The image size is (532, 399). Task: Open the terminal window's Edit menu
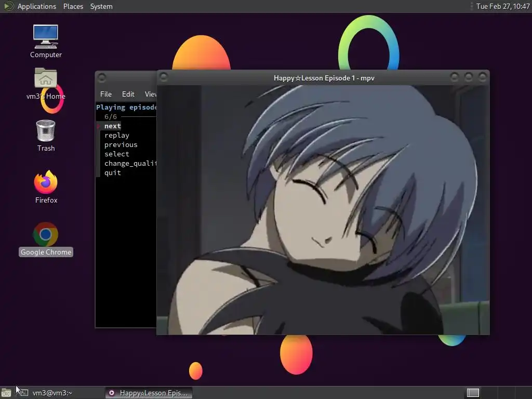click(x=128, y=94)
